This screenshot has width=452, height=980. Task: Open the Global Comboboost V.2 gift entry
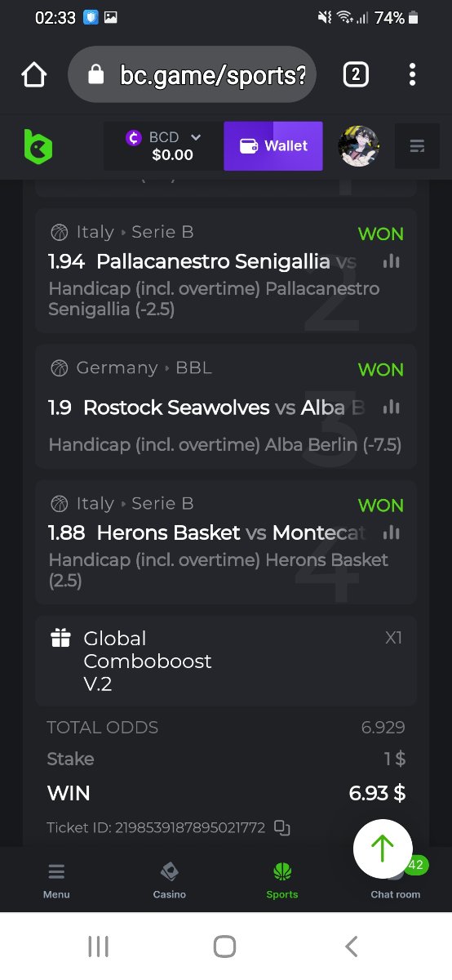click(226, 661)
